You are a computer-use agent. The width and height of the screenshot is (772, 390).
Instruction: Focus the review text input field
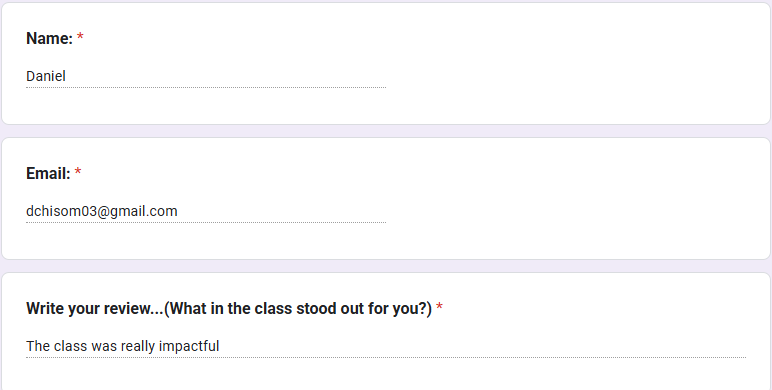pyautogui.click(x=386, y=346)
